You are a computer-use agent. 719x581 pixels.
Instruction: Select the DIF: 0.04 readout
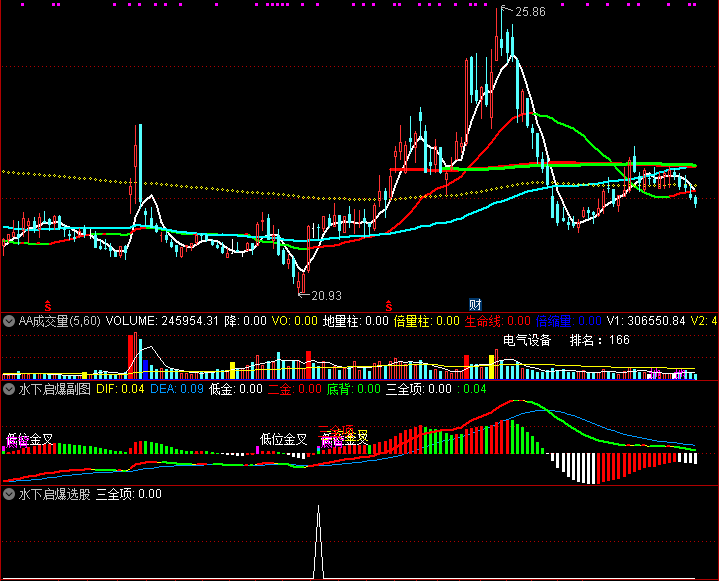(120, 389)
